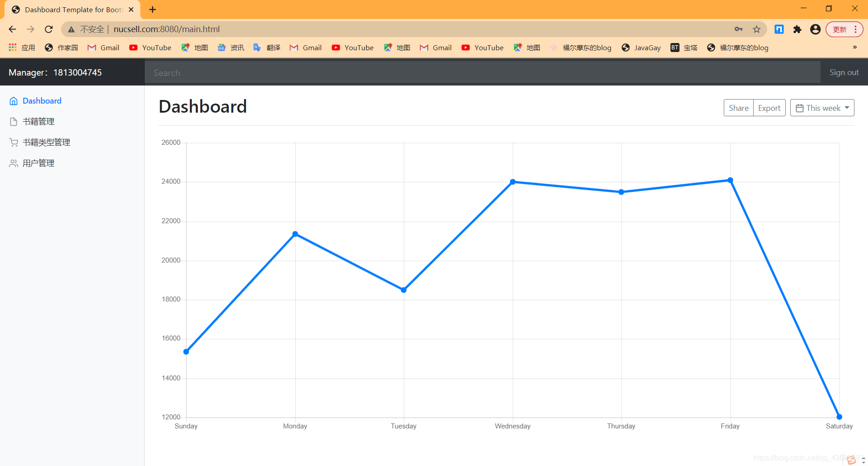Bookmark this page with star icon
Screen dimensions: 868x466
(756, 29)
